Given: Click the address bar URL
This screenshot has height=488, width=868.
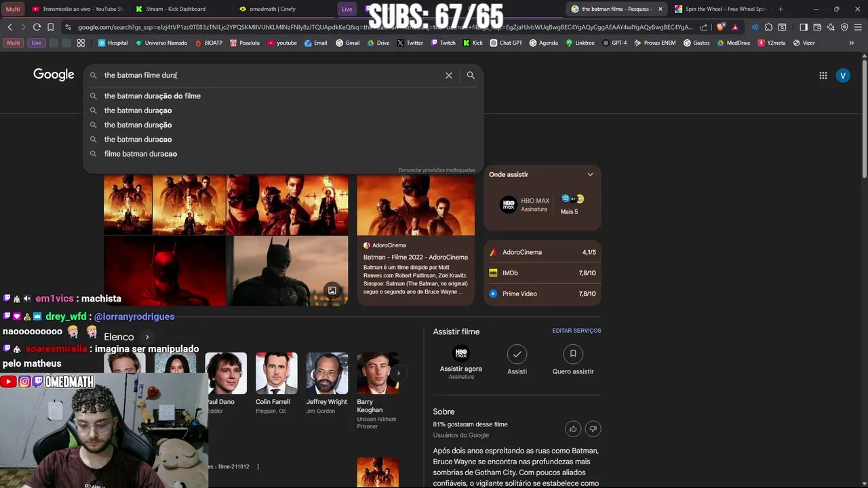Looking at the screenshot, I should (x=385, y=27).
